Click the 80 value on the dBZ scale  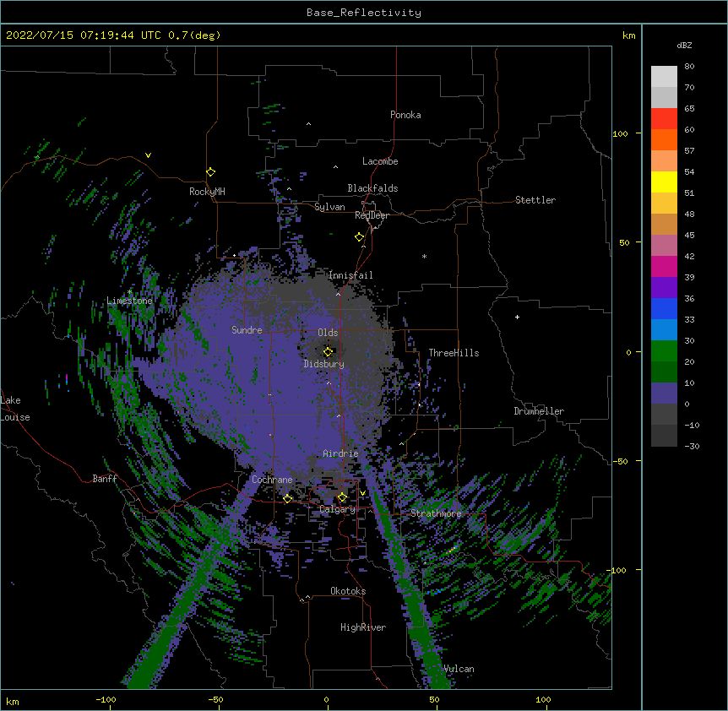[x=689, y=67]
